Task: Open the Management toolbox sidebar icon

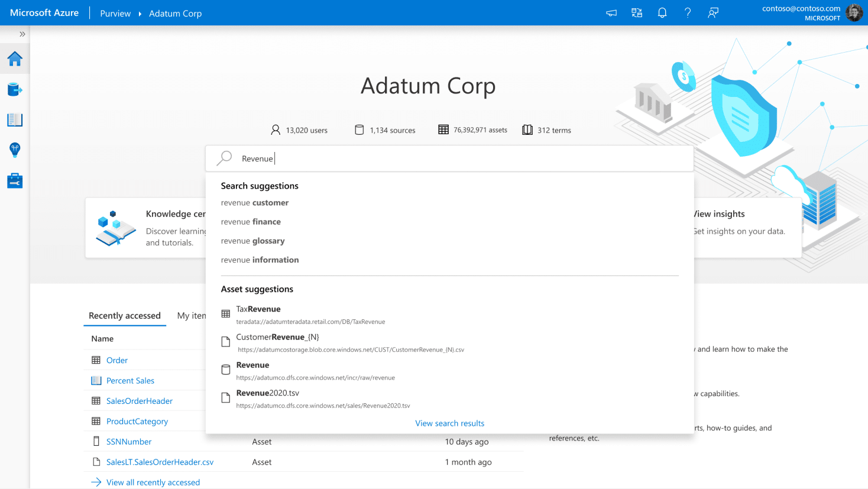Action: click(15, 181)
